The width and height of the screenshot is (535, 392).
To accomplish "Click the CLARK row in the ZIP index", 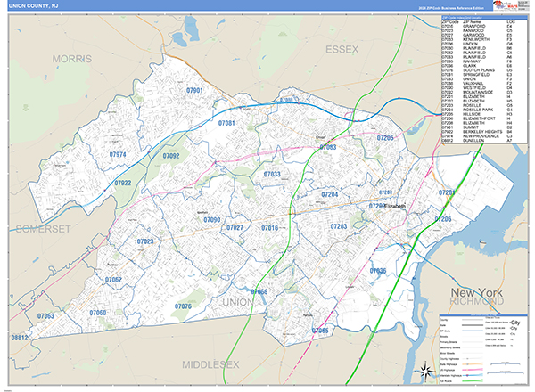I will (478, 66).
